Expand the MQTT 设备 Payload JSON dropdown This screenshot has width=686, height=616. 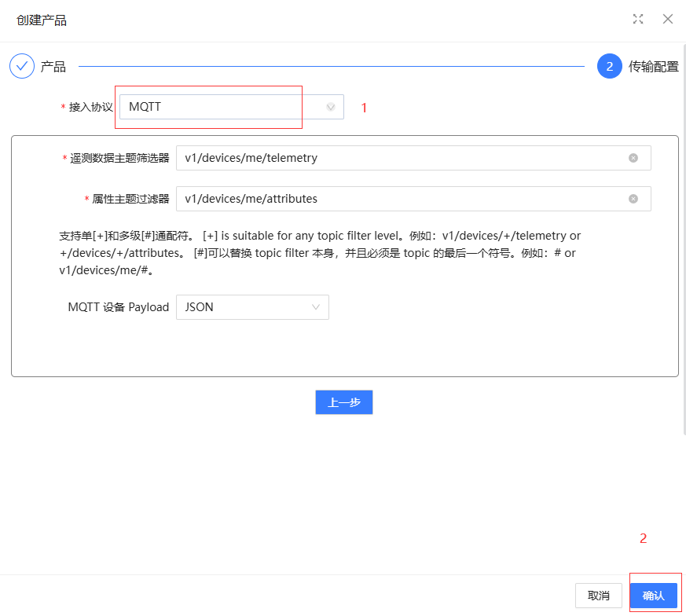coord(244,307)
